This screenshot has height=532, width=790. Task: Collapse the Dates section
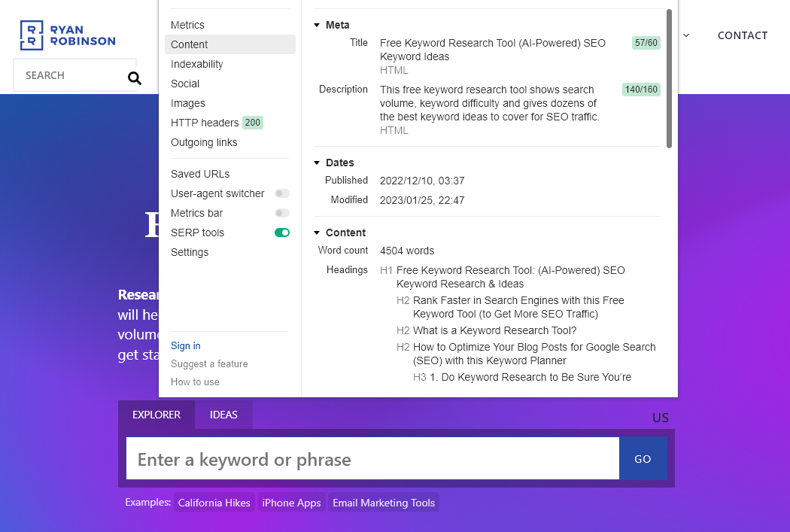317,163
